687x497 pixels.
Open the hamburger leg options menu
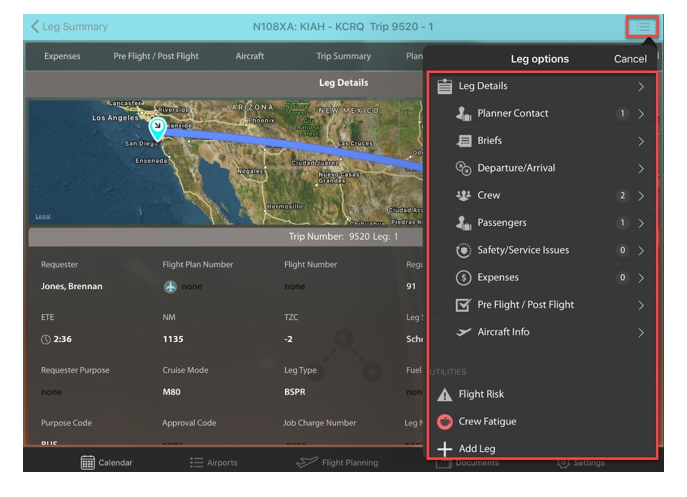(x=642, y=27)
